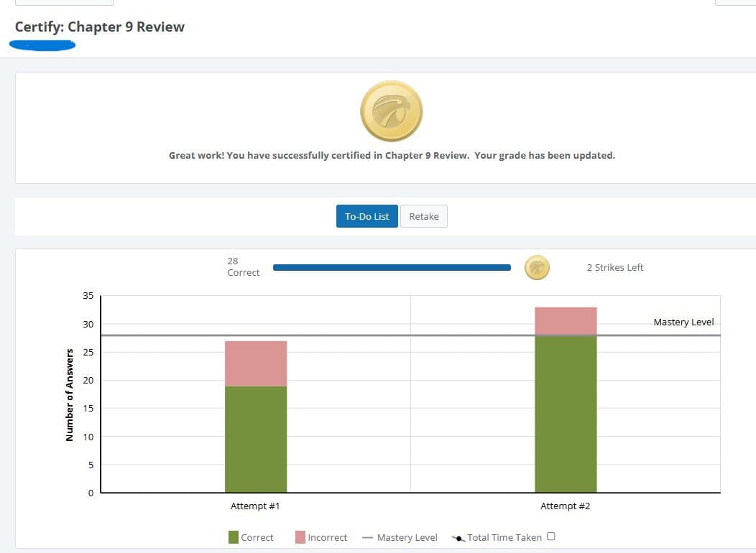Select the pink incorrect segment of Attempt #2

coord(566,321)
